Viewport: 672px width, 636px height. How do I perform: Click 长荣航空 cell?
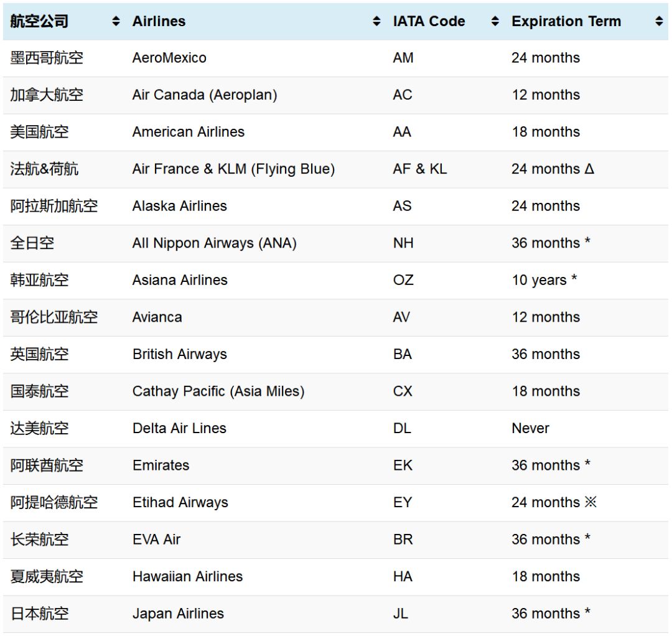39,540
